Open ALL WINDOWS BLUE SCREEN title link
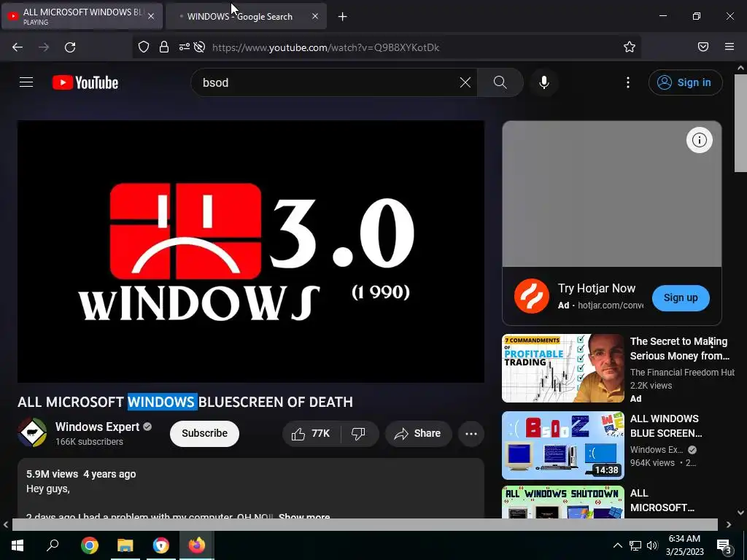 (666, 426)
